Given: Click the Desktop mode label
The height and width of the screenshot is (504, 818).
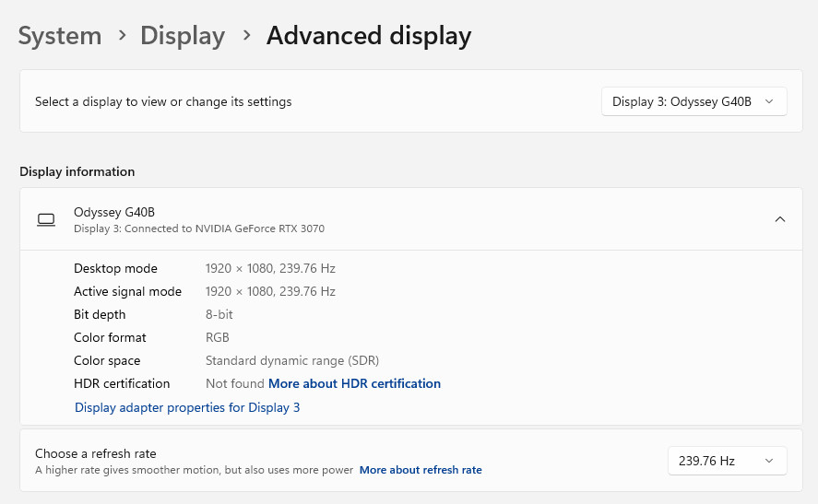Looking at the screenshot, I should (115, 268).
